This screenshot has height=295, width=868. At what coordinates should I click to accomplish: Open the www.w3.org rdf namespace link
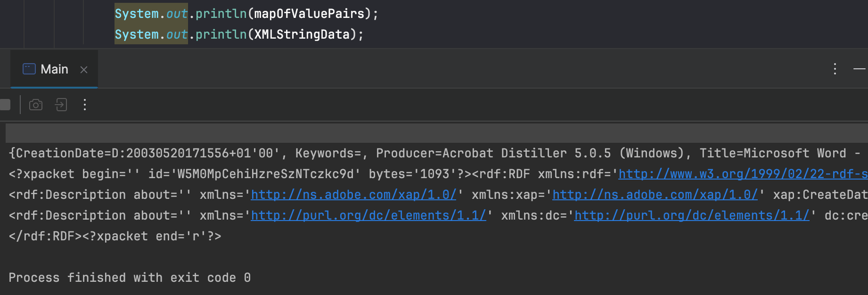coord(742,174)
